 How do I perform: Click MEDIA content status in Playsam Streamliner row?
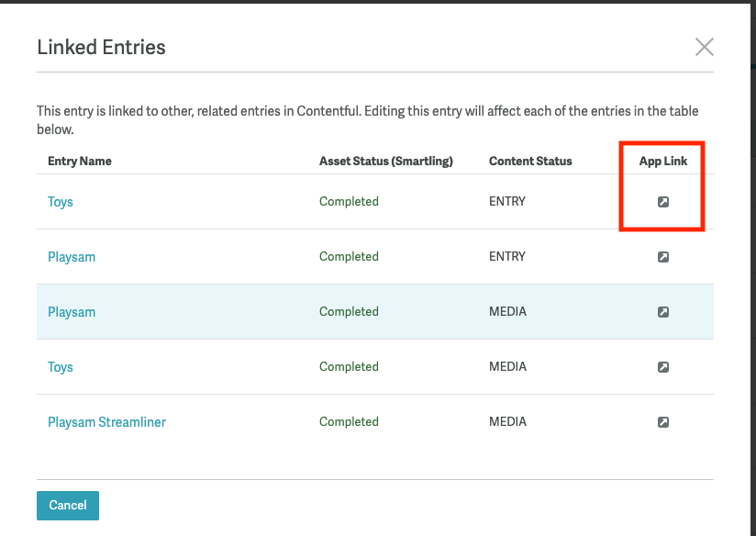(507, 422)
